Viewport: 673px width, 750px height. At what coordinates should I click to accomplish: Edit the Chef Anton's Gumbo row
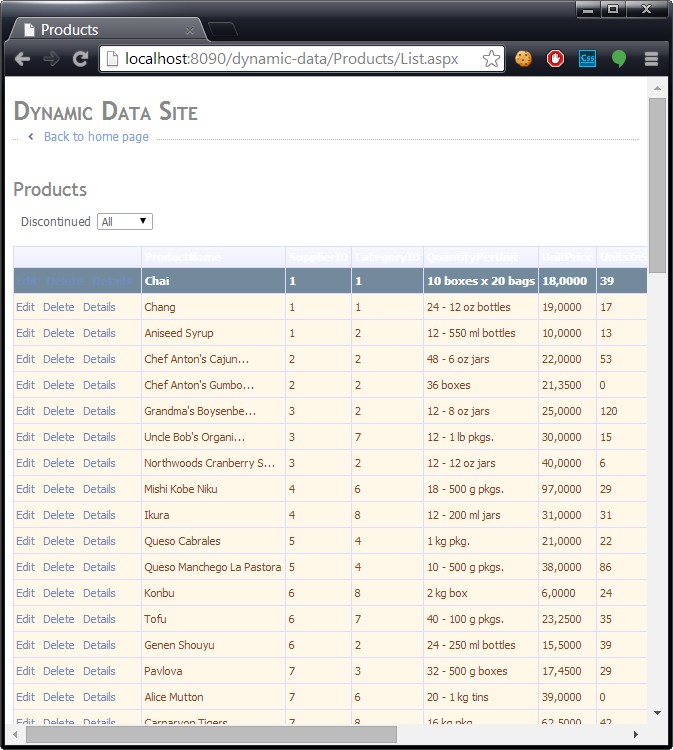pos(25,385)
